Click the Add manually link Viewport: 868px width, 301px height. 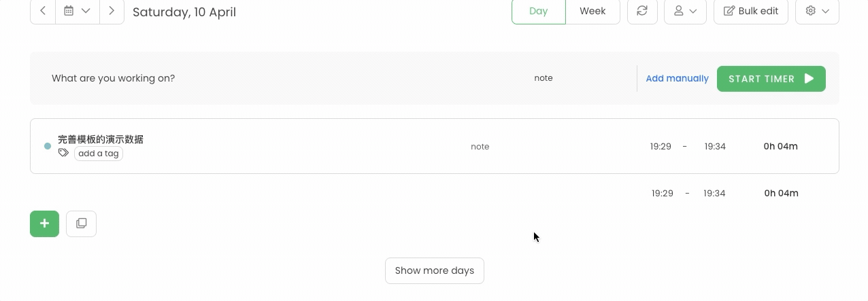(x=677, y=79)
